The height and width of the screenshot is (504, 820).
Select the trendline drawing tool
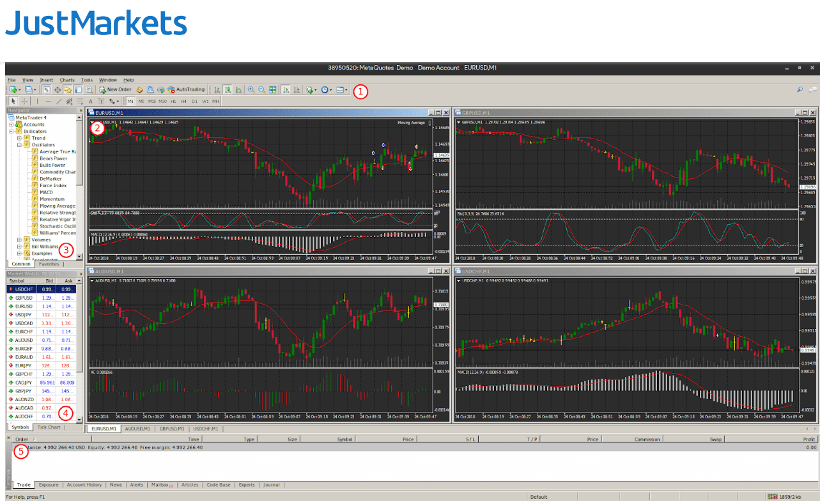point(58,101)
